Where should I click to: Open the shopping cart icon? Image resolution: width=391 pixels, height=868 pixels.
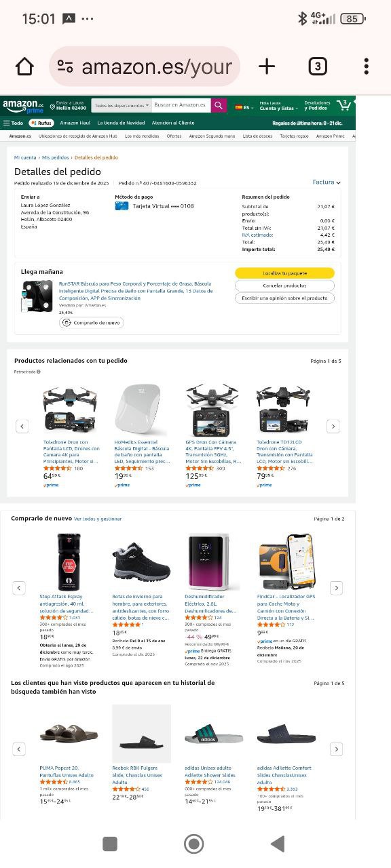(344, 105)
